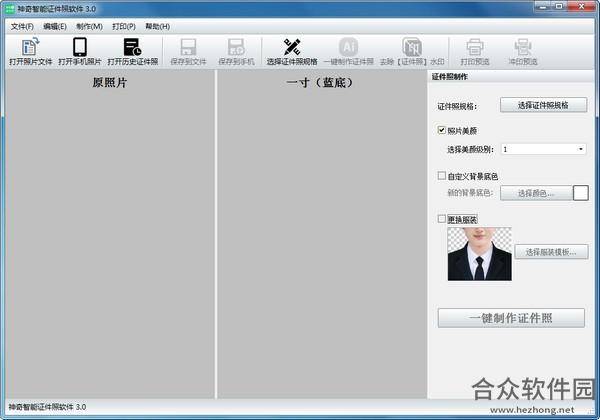The image size is (600, 420).
Task: Click the AI 一键制作证件照 toolbar icon
Action: click(348, 52)
